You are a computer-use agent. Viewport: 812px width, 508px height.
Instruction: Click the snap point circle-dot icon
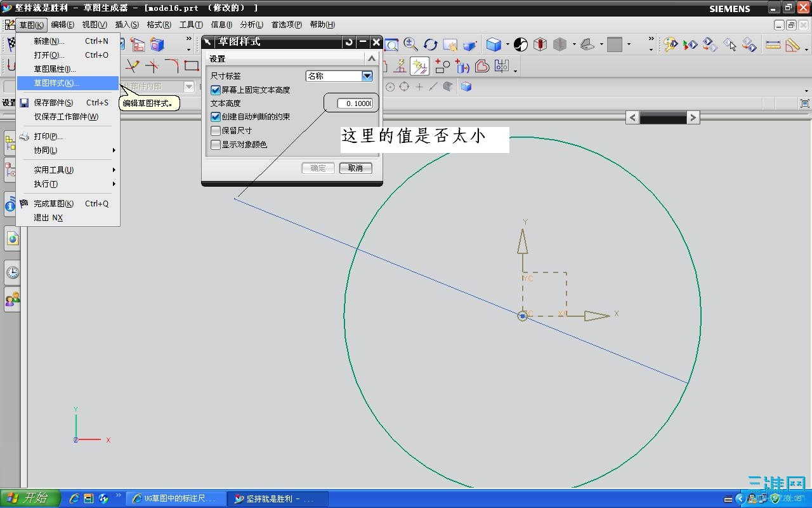390,86
